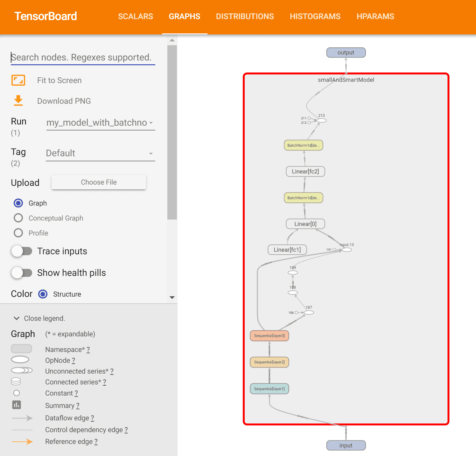The width and height of the screenshot is (476, 456).
Task: Select op node 188 ellipse
Action: [x=293, y=292]
